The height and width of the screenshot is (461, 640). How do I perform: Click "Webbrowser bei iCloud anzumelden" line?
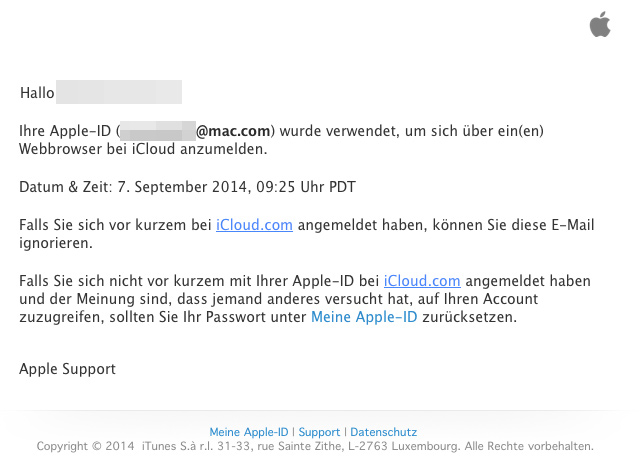click(x=143, y=149)
